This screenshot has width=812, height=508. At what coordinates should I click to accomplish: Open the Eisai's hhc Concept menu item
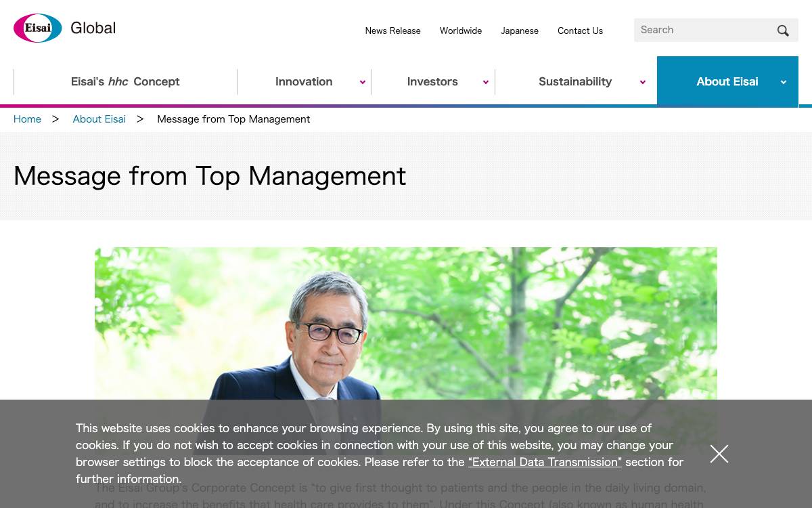125,81
